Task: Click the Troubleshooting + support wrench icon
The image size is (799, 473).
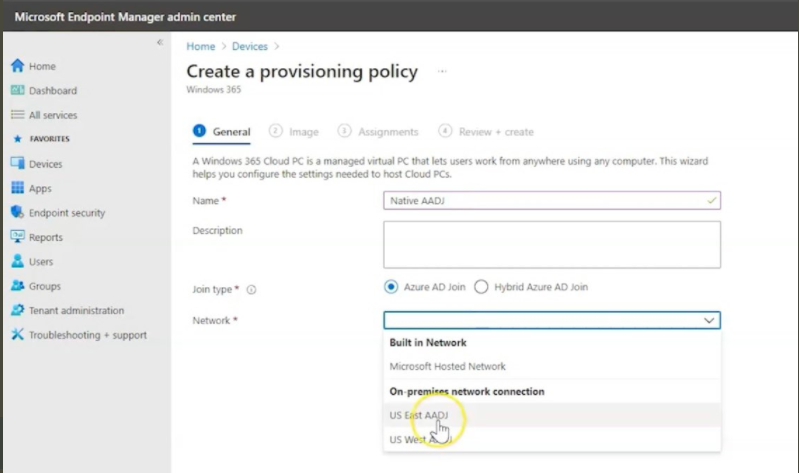Action: click(x=17, y=334)
